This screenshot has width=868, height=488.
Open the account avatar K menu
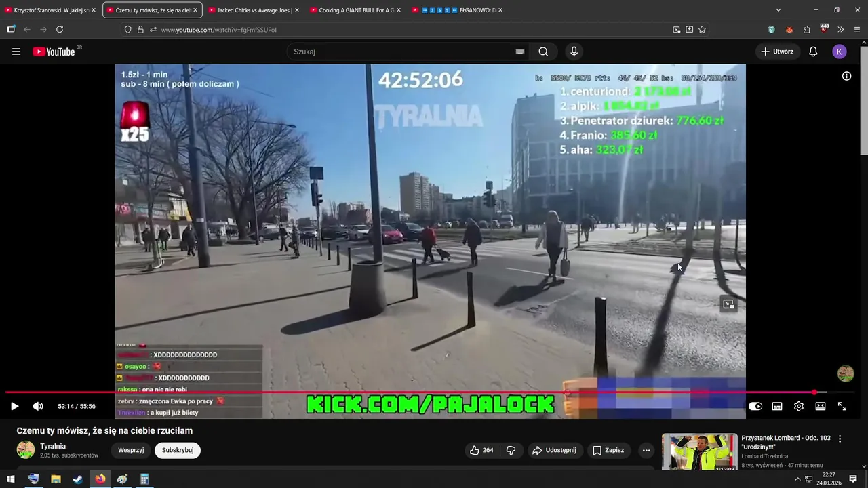point(840,52)
